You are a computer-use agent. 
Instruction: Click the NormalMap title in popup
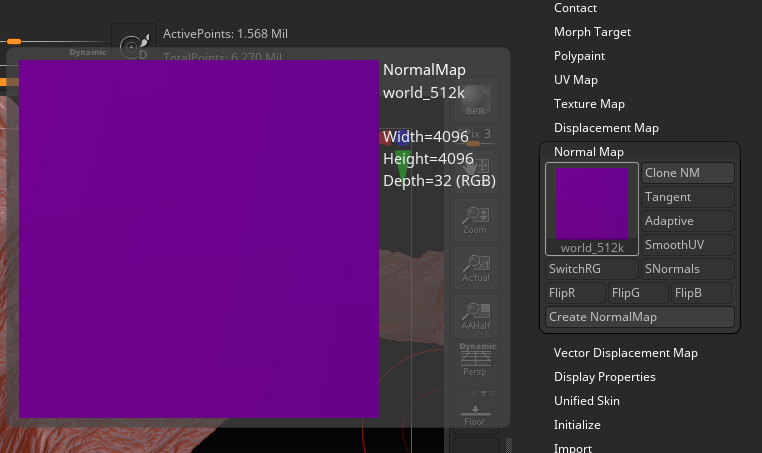point(424,70)
